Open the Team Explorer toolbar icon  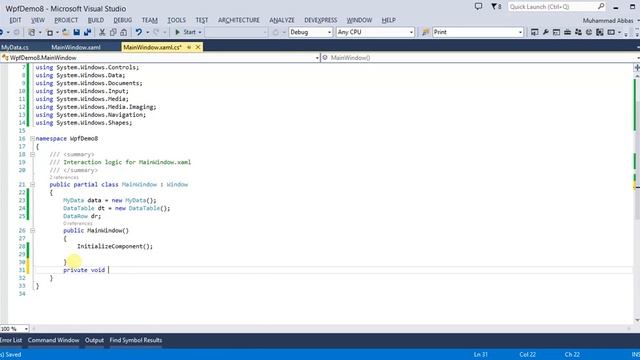pos(578,32)
